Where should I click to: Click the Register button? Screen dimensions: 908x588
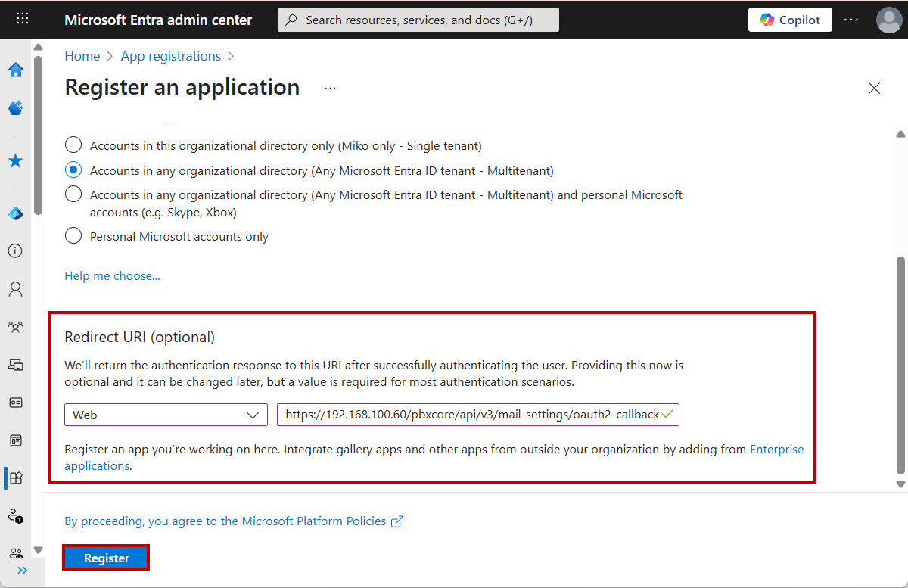(x=106, y=558)
